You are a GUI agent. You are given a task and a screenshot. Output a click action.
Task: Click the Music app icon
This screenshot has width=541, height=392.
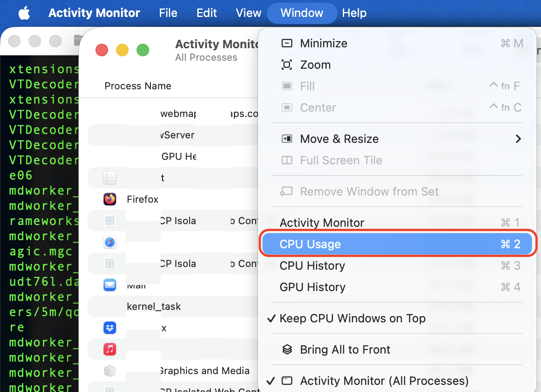[x=110, y=349]
